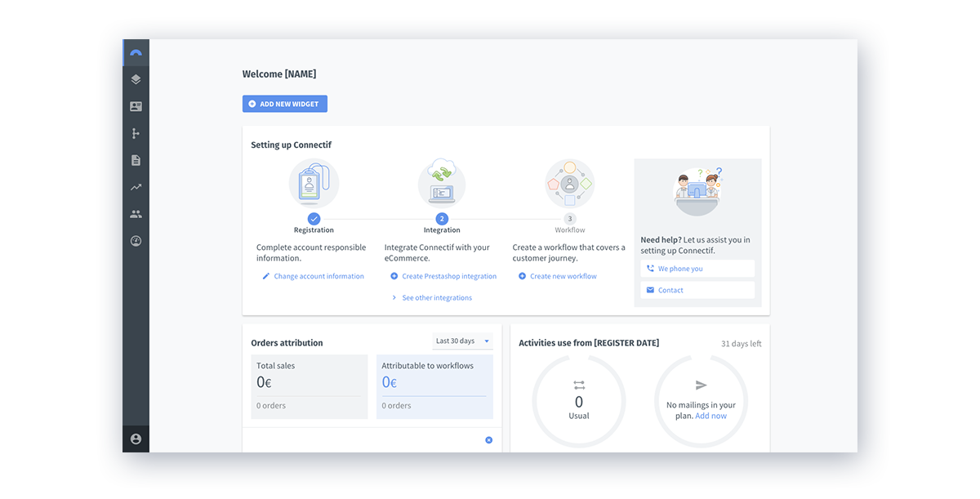This screenshot has width=980, height=499.
Task: Click the Usual activities circular gauge
Action: [579, 401]
